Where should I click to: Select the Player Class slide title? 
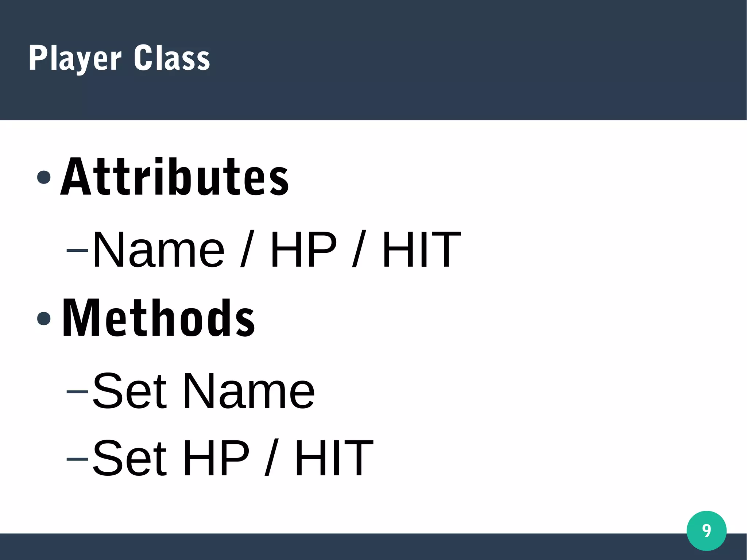point(119,58)
